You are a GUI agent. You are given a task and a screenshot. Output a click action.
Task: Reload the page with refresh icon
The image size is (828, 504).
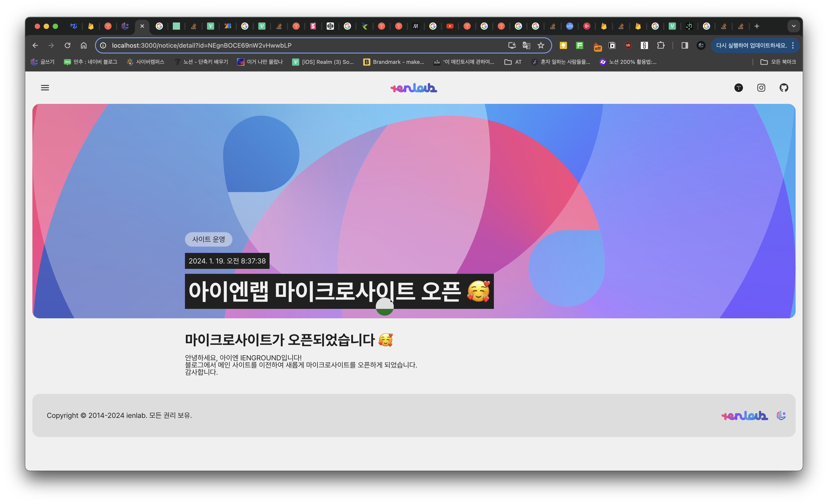[67, 45]
